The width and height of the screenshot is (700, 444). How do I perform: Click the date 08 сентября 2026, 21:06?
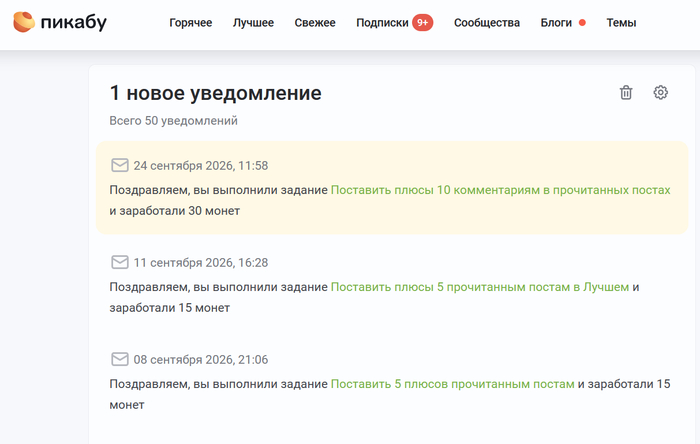tap(201, 359)
